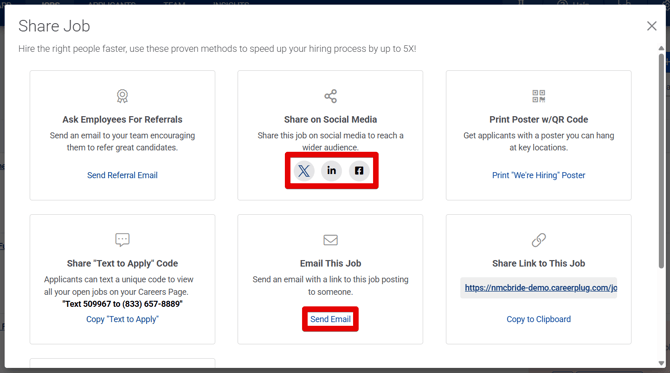
Task: Click the chain link icon
Action: click(538, 240)
